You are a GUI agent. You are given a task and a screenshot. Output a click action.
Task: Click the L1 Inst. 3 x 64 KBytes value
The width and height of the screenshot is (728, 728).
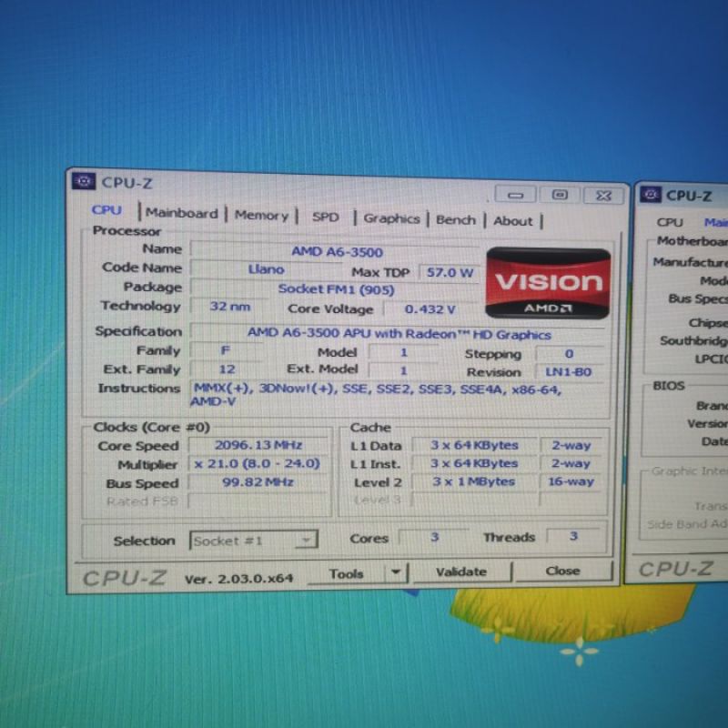tap(474, 463)
